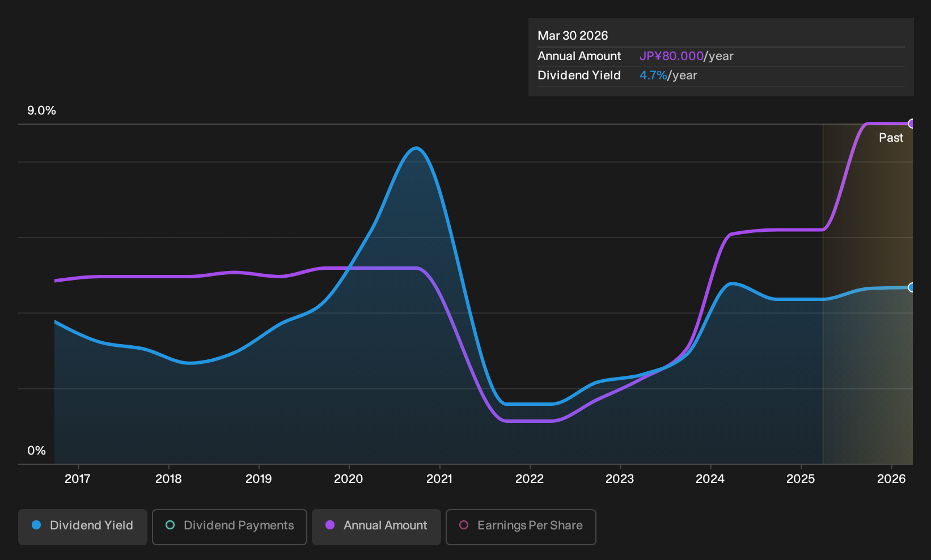Click the 2026 x-axis label
The width and height of the screenshot is (931, 560).
(891, 479)
